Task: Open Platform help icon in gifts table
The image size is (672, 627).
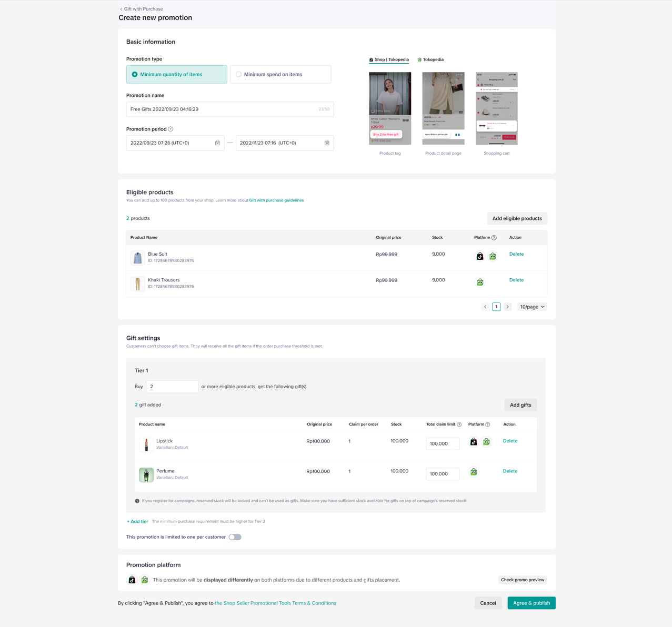Action: 488,424
